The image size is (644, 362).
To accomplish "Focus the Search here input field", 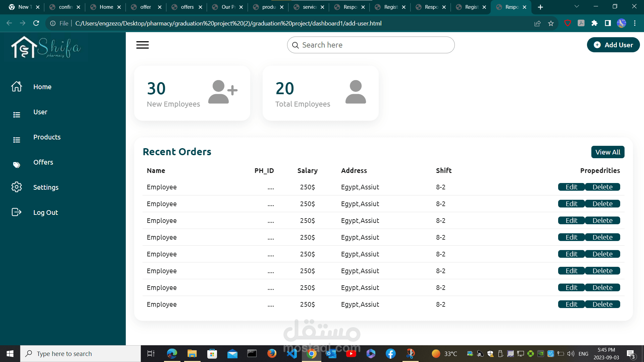I will [x=371, y=45].
